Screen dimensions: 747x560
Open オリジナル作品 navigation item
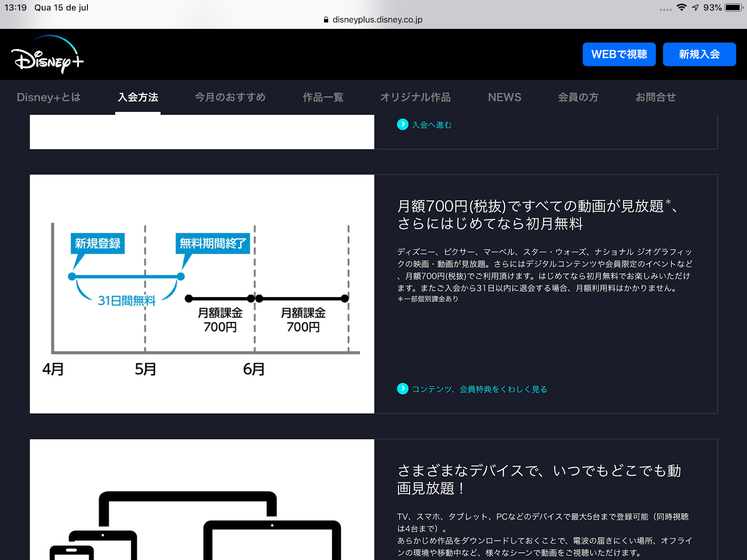click(x=416, y=97)
